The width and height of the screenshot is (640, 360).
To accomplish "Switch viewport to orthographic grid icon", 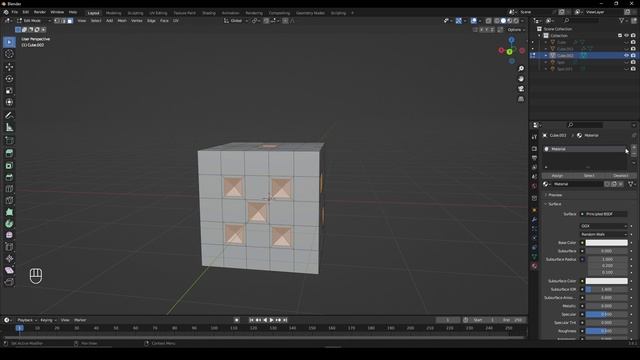I will click(521, 99).
